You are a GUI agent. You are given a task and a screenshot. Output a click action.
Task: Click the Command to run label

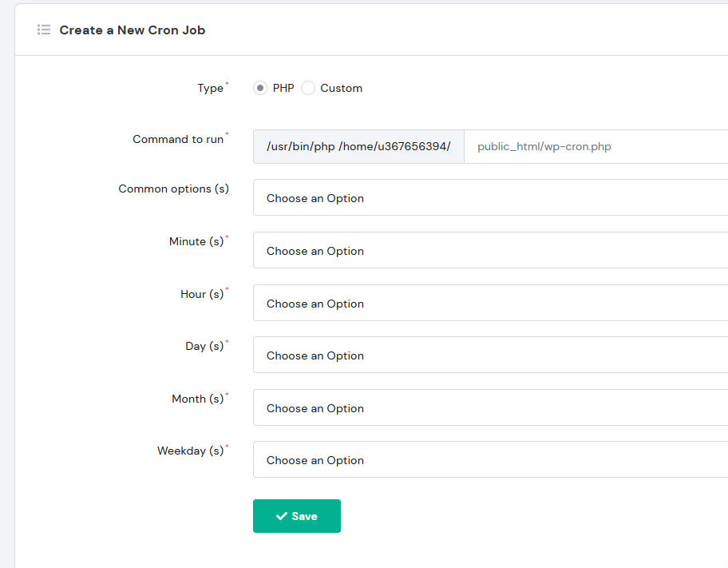click(178, 139)
